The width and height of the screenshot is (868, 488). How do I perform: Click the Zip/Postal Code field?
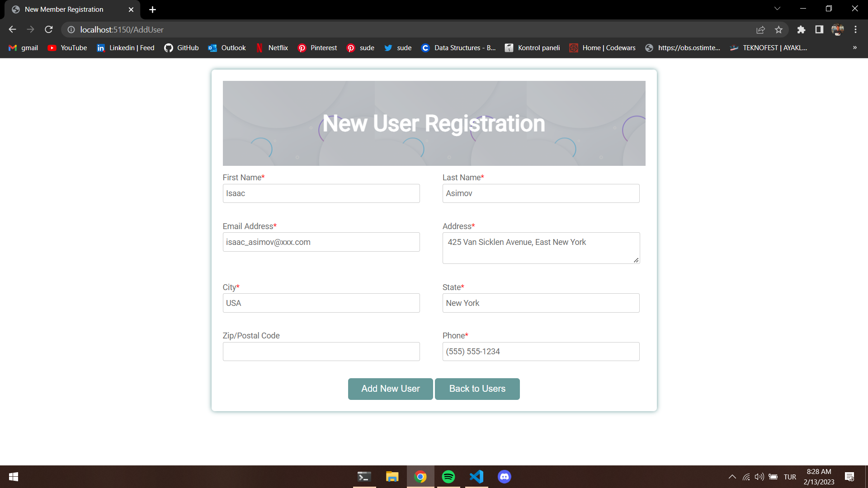click(x=321, y=352)
